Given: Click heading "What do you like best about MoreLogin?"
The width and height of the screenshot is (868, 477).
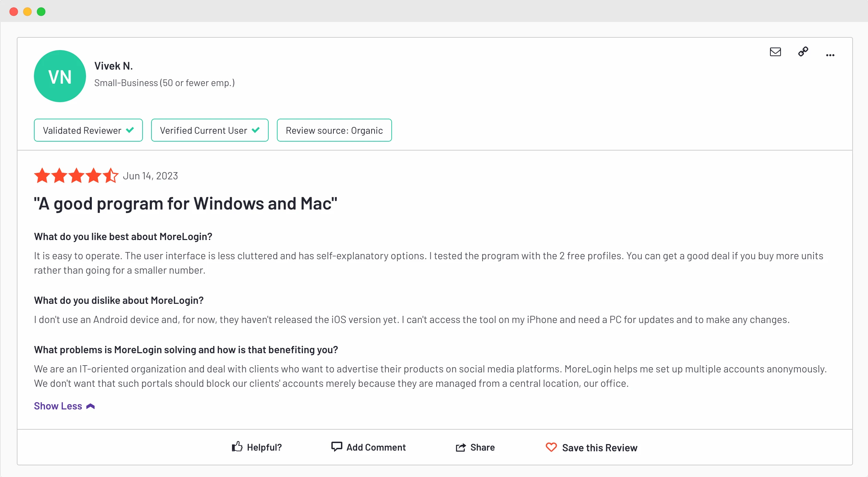Looking at the screenshot, I should (x=123, y=237).
